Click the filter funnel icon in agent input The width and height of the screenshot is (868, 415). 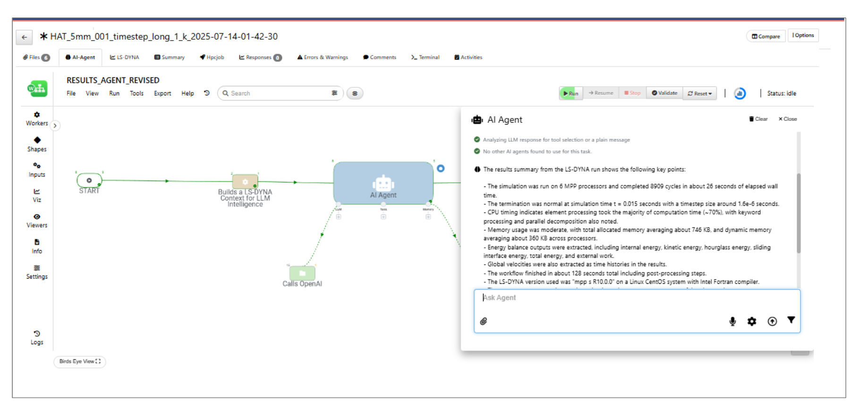point(791,320)
